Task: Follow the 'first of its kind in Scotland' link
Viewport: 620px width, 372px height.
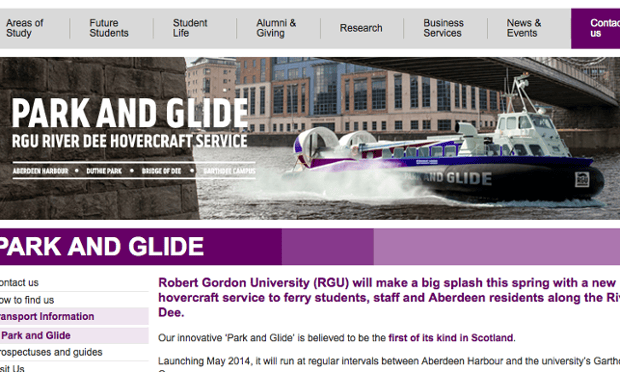Action: coord(451,338)
